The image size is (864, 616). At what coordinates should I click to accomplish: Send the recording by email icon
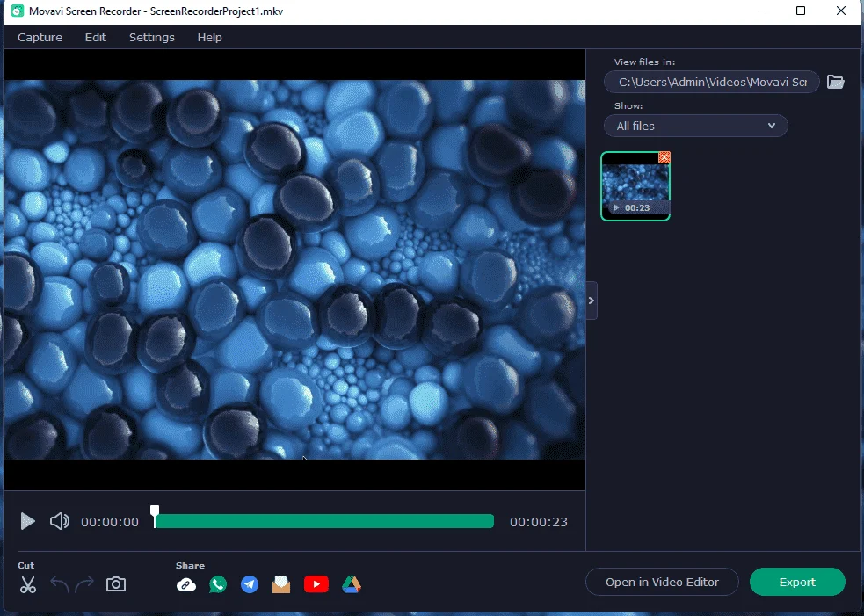tap(281, 584)
